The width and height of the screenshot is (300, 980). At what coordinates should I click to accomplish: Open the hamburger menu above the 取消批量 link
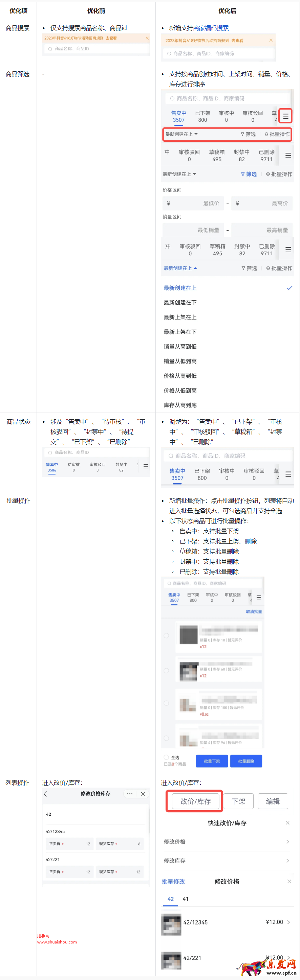click(259, 598)
